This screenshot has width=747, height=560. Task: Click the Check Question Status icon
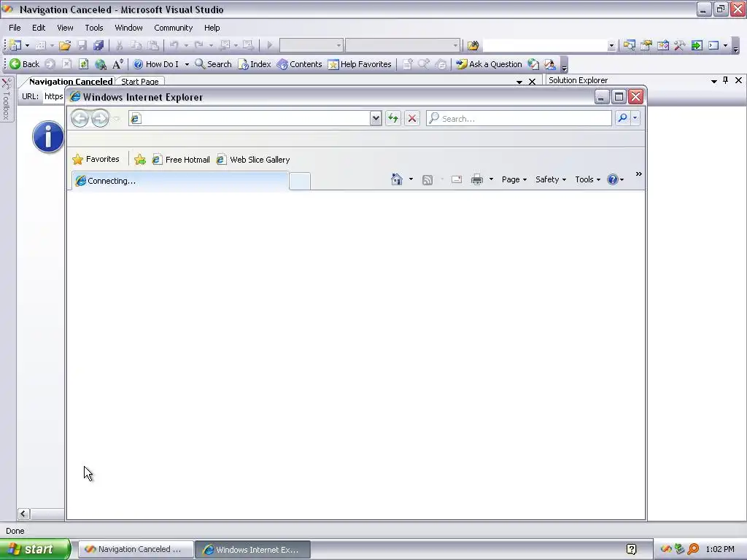tap(533, 64)
